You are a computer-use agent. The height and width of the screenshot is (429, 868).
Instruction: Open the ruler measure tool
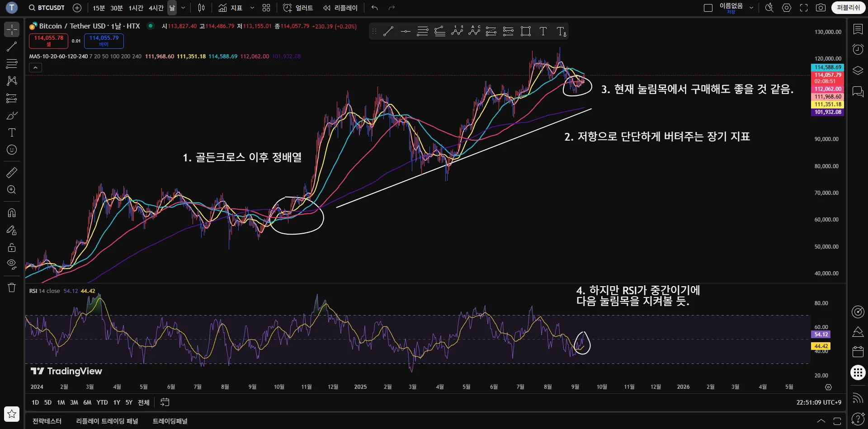[x=12, y=173]
